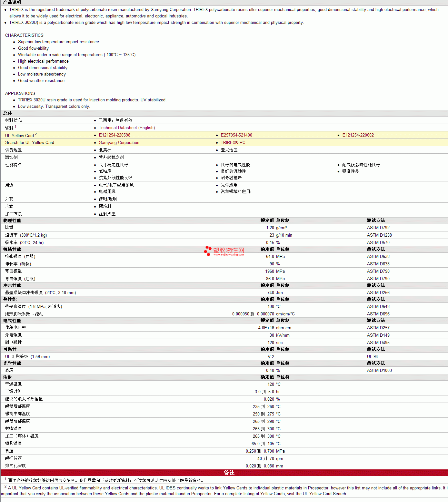Select the volume resistivity value 4.0E+16
This screenshot has width=448, height=502.
[x=266, y=328]
